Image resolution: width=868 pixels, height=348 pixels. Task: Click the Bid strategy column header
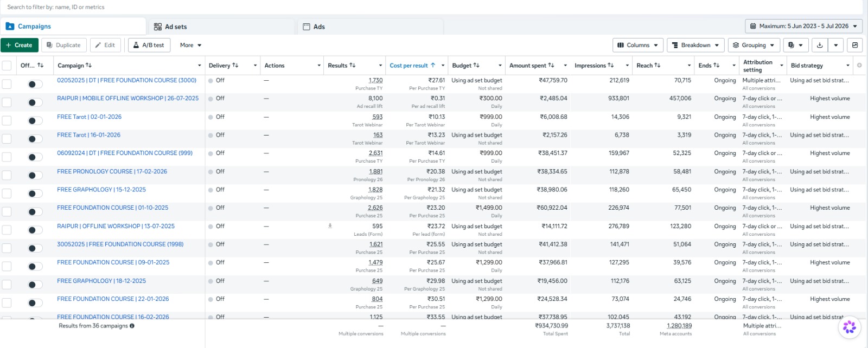807,66
